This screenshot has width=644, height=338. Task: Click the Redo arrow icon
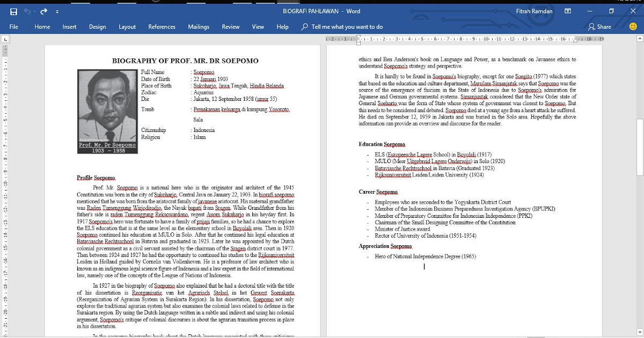43,11
